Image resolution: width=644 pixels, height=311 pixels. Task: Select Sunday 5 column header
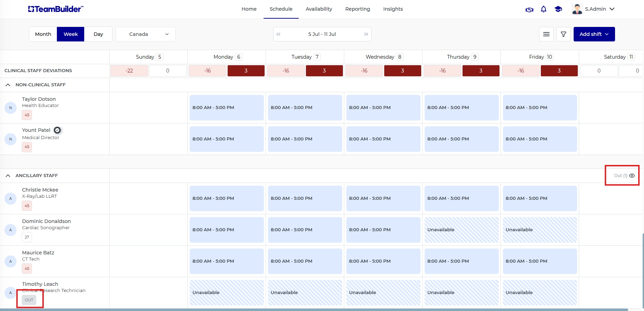149,57
